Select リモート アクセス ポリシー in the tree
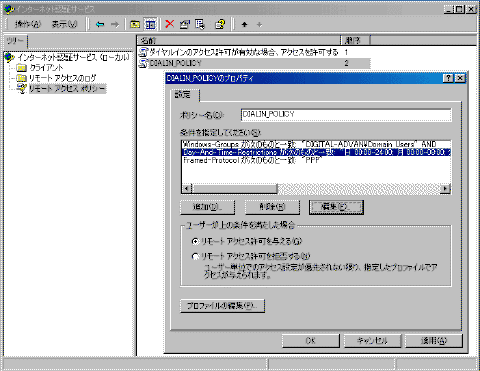 pyautogui.click(x=68, y=89)
